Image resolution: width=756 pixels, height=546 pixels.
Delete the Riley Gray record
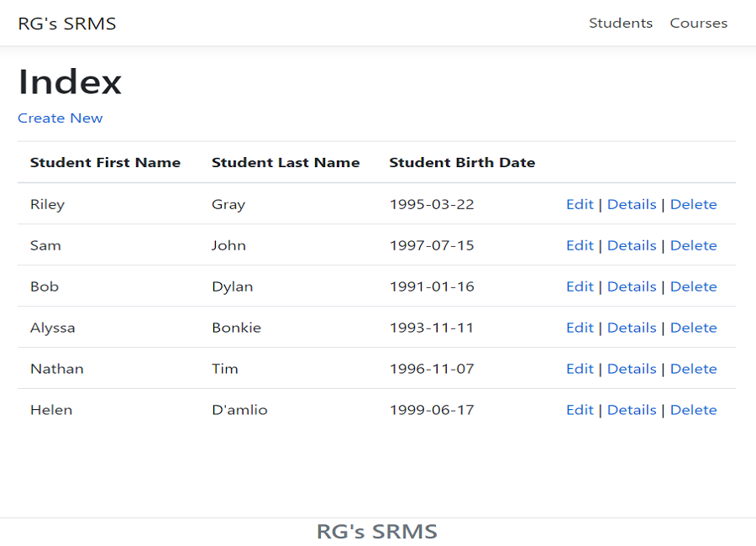point(693,204)
